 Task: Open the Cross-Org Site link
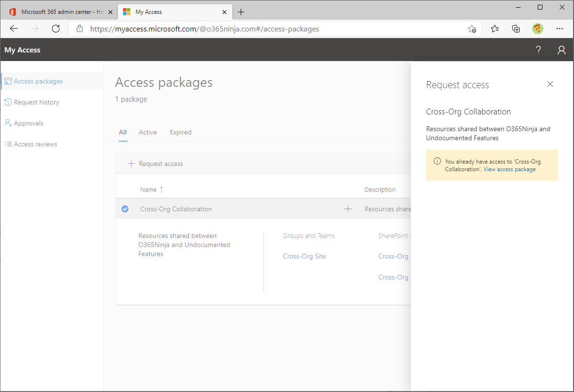click(304, 256)
